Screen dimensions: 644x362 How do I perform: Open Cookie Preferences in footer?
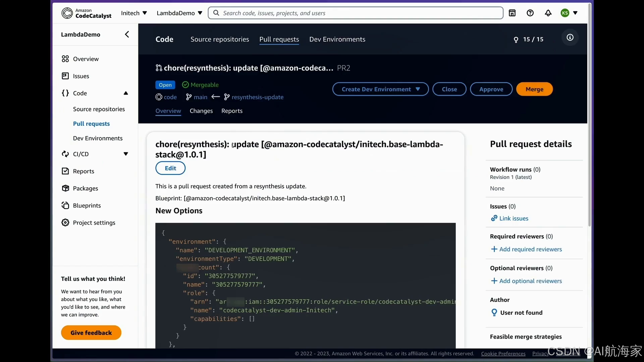pyautogui.click(x=503, y=354)
